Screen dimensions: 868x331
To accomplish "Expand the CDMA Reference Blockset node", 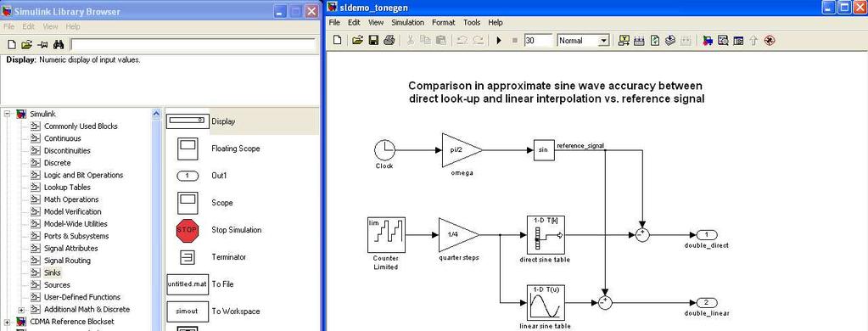I will point(7,322).
